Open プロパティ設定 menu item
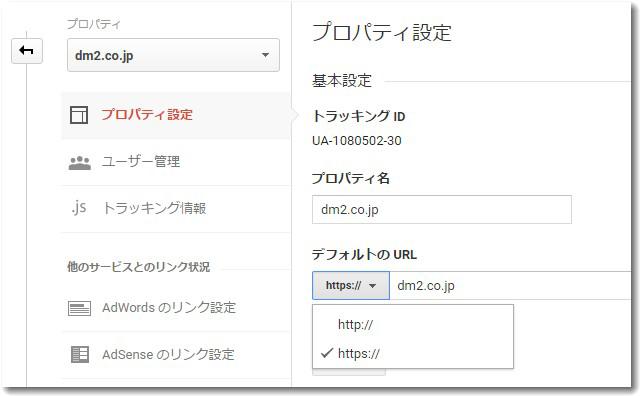The width and height of the screenshot is (640, 396). pos(176,115)
